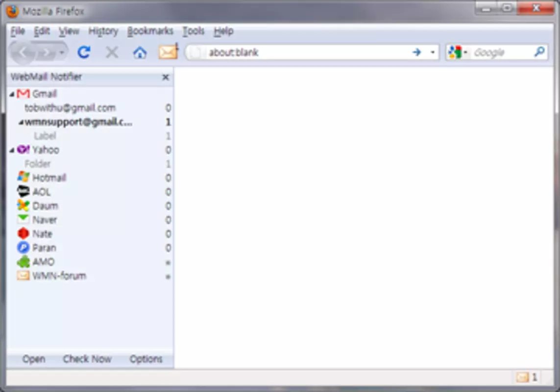Select tobwithu@gmail.com account

click(70, 108)
